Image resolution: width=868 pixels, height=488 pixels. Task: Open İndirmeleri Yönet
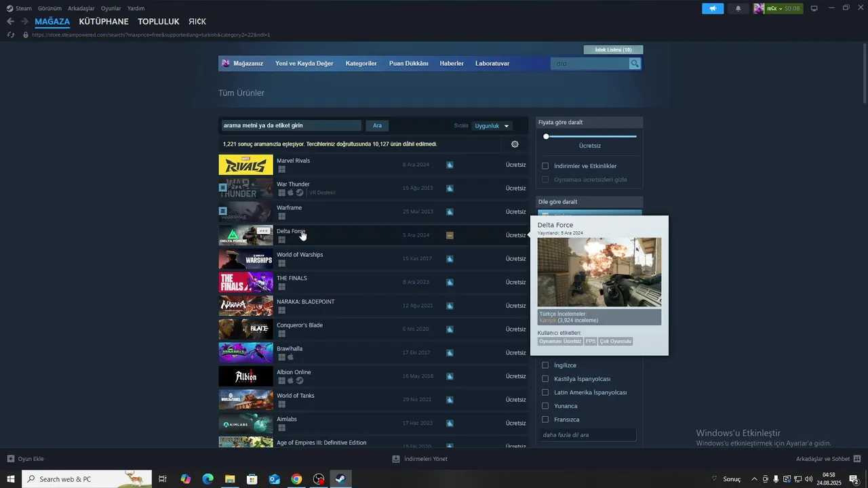click(420, 459)
